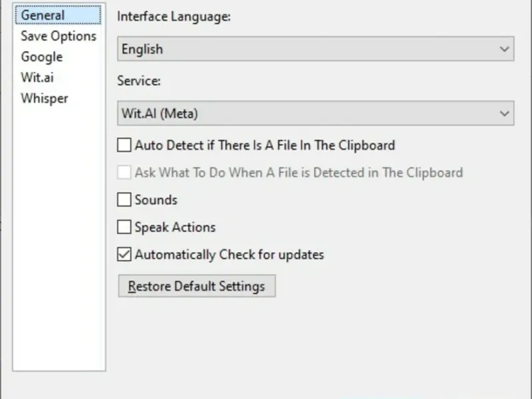Open the Service combo box showing Wit.AI (Meta)
Image resolution: width=532 pixels, height=399 pixels.
(306, 114)
